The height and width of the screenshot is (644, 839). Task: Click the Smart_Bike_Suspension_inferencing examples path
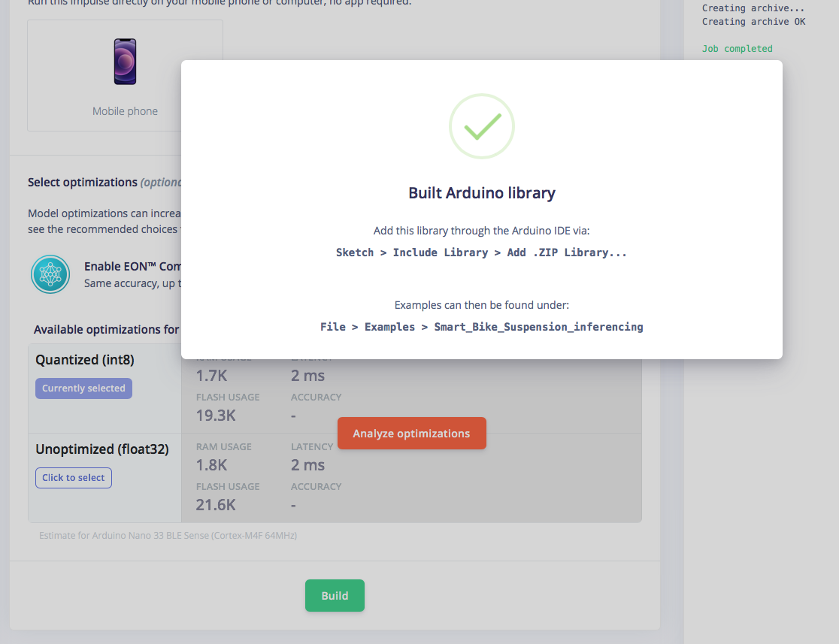481,327
